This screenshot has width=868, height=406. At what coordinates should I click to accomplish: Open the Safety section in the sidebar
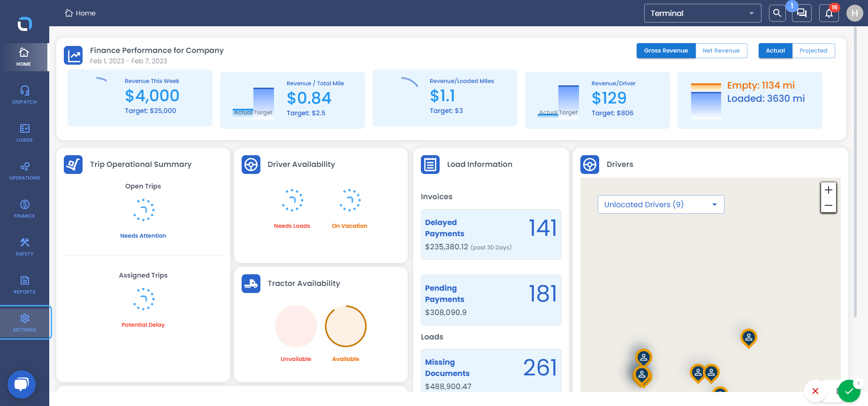point(24,247)
